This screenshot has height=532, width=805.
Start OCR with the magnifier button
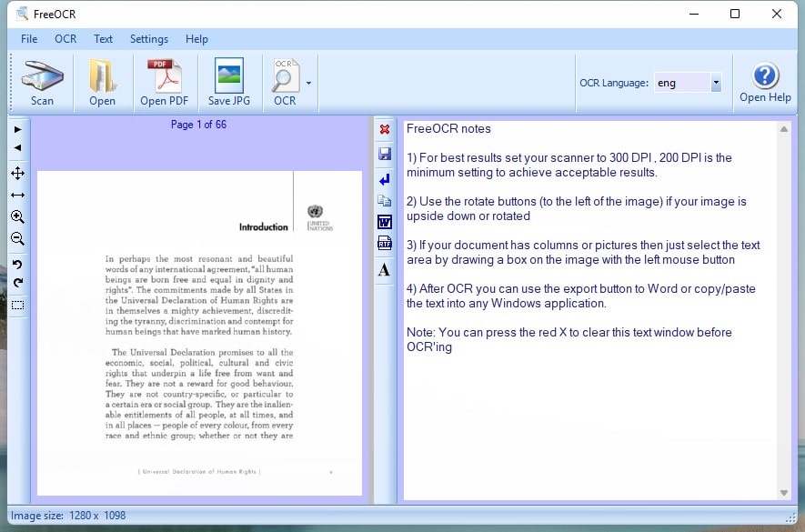tap(285, 83)
